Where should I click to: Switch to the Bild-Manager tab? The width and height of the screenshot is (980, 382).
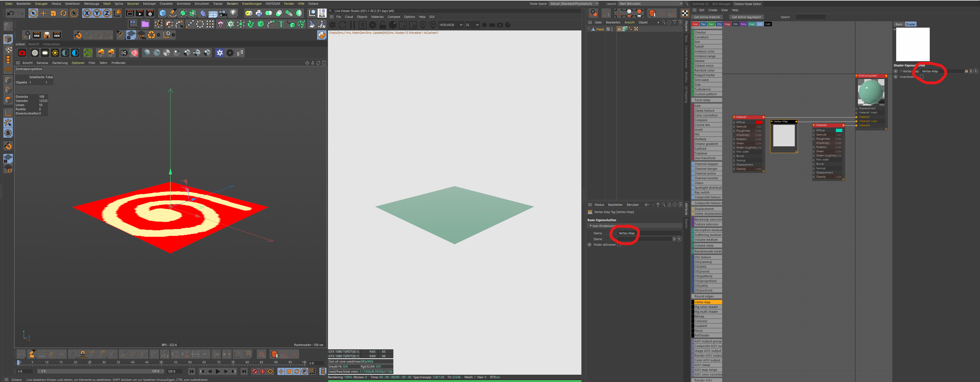(721, 4)
